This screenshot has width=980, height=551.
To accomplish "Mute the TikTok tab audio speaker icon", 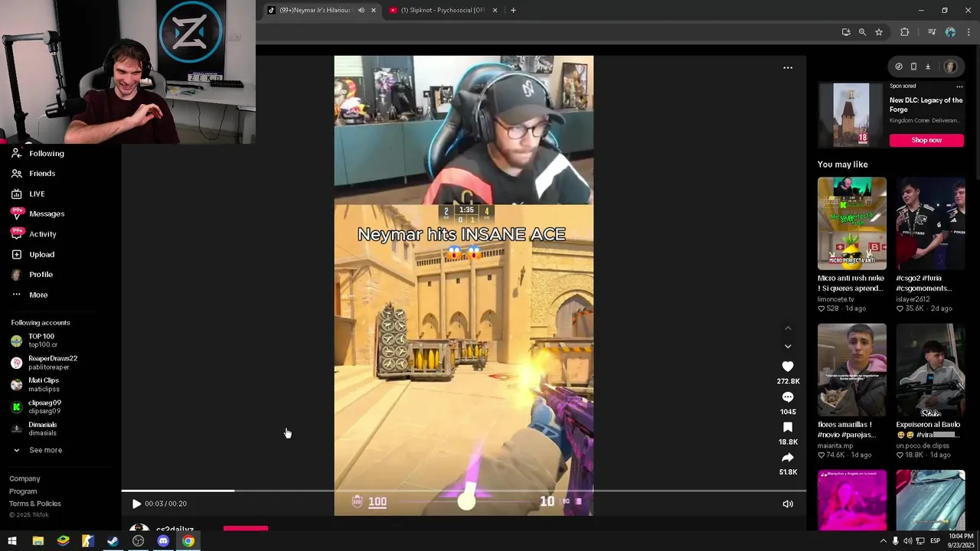I will pyautogui.click(x=361, y=10).
